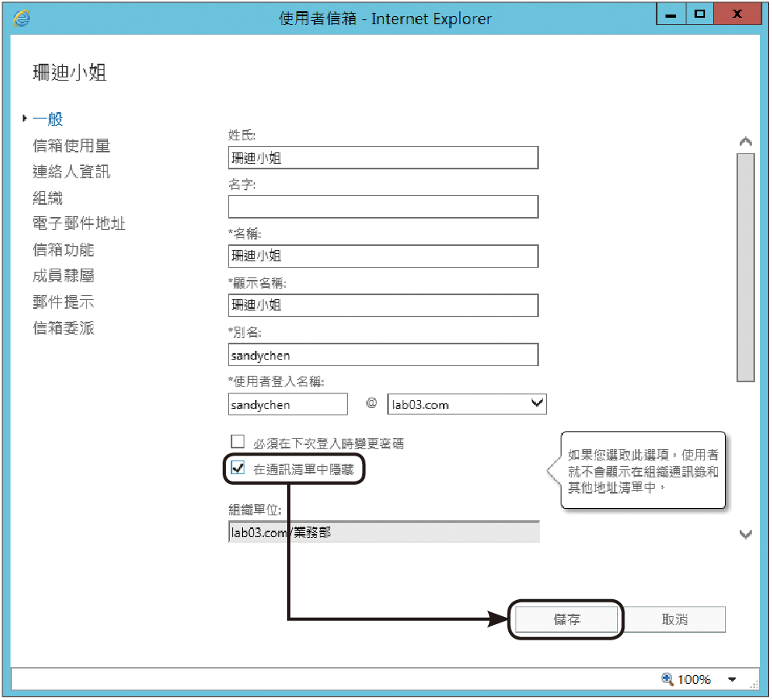Open the lab03.com domain dropdown
The height and width of the screenshot is (700, 772).
point(467,404)
